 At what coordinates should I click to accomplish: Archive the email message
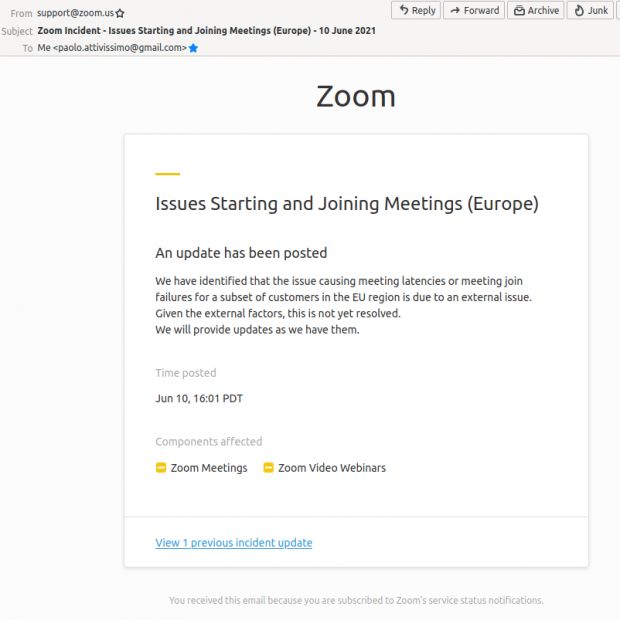(x=536, y=10)
